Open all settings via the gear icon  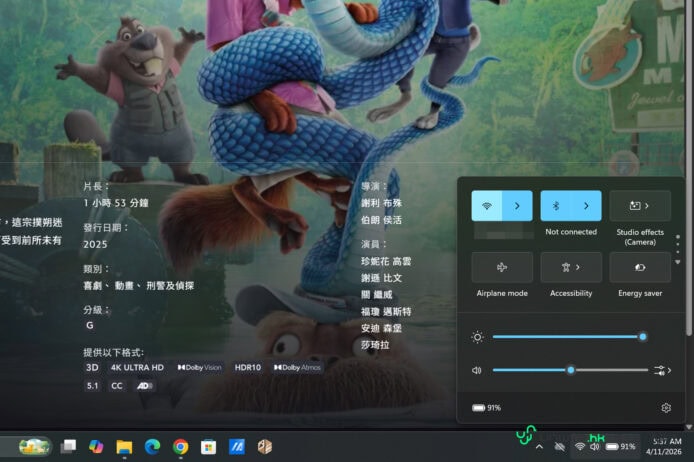point(666,408)
